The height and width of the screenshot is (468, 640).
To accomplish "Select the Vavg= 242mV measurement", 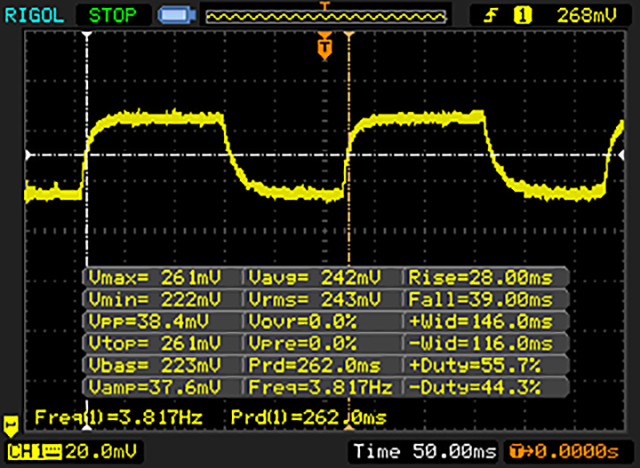I will [315, 278].
